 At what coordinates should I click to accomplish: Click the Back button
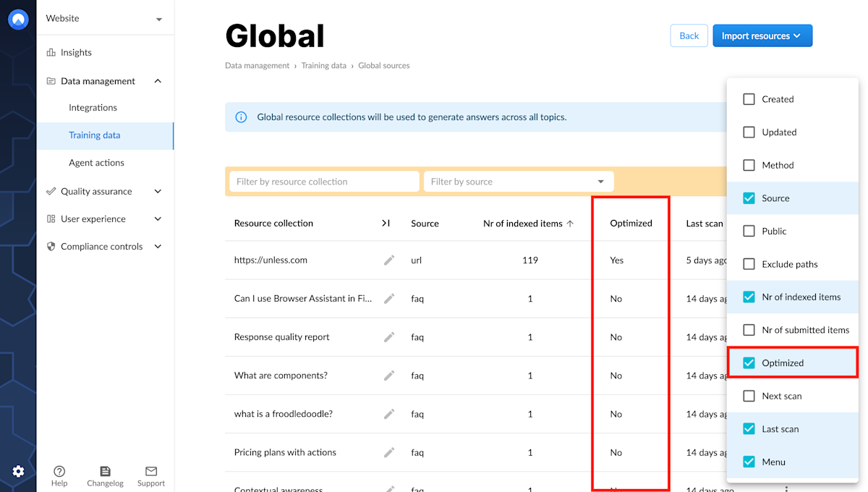[x=689, y=35]
